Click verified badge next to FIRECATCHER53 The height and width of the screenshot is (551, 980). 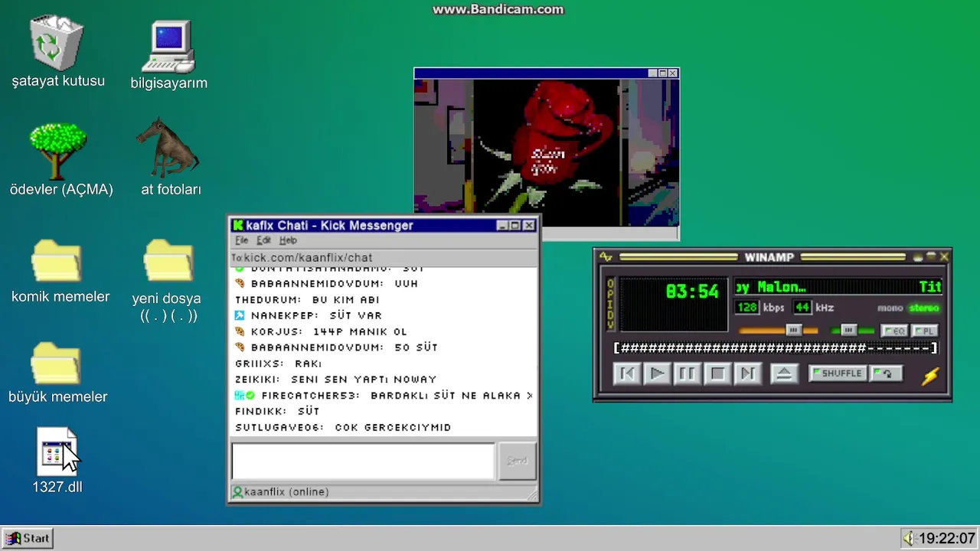250,396
